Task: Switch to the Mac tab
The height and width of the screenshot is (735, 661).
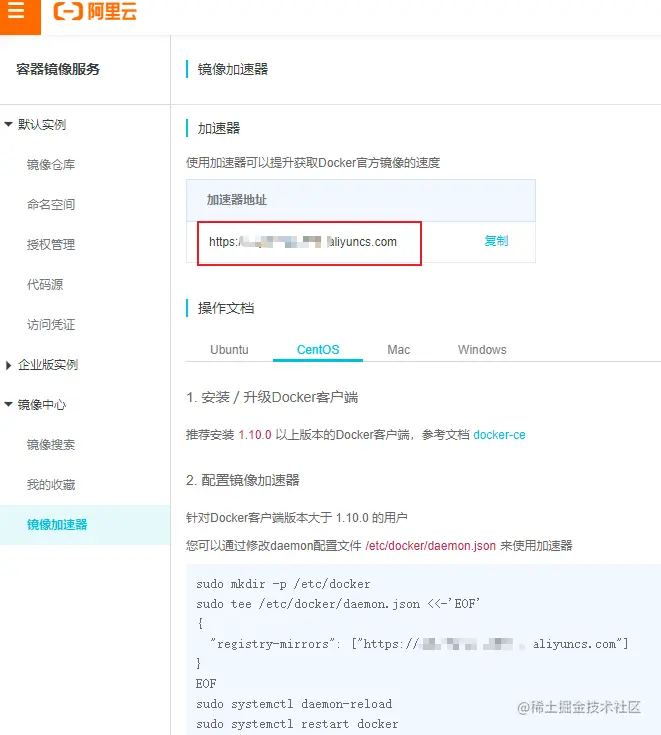Action: 398,350
